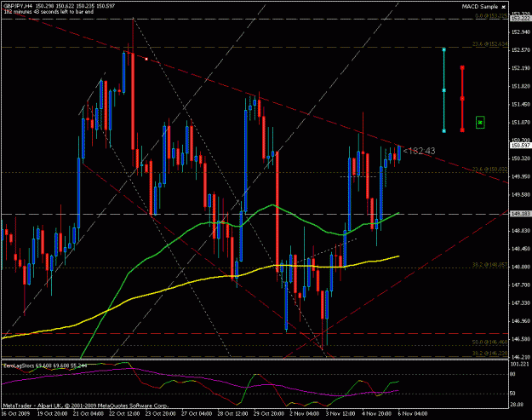Select the green boxed x marker icon
Image resolution: width=532 pixels, height=420 pixels.
[480, 122]
